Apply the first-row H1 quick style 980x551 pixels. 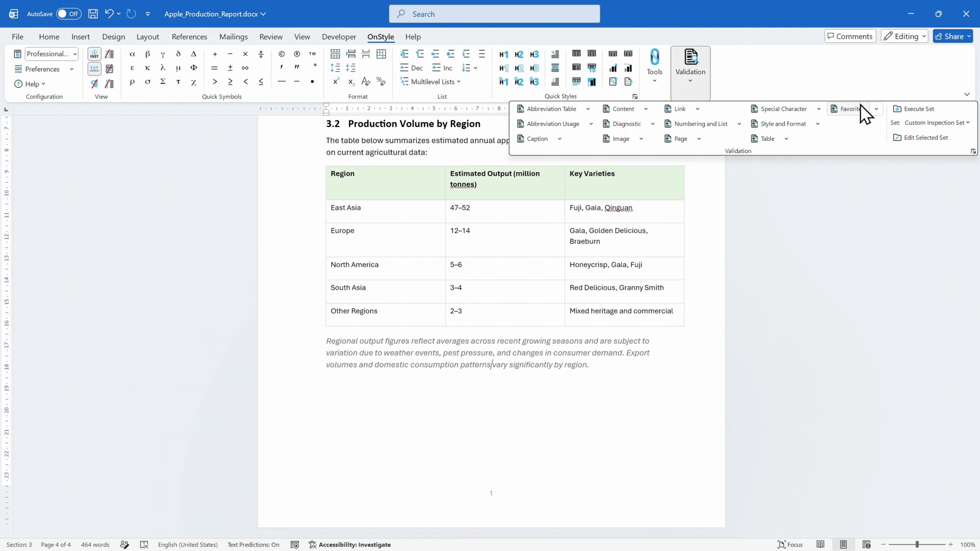point(504,54)
